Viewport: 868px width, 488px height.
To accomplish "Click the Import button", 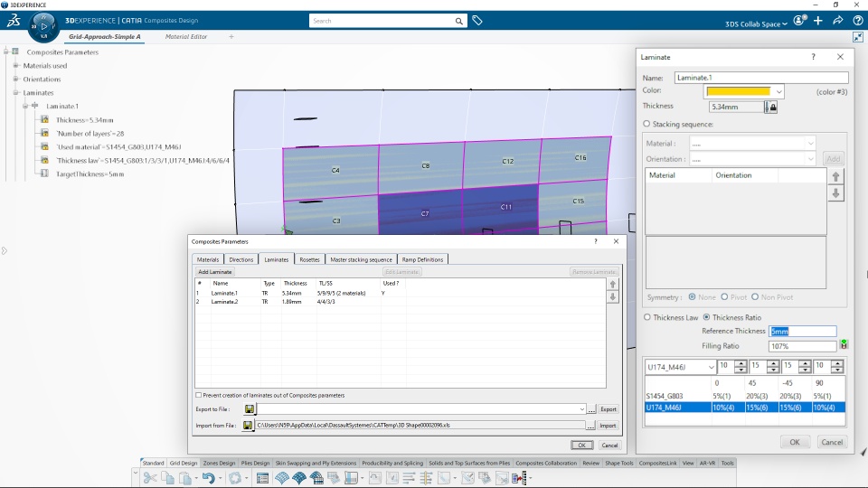I will [x=608, y=426].
